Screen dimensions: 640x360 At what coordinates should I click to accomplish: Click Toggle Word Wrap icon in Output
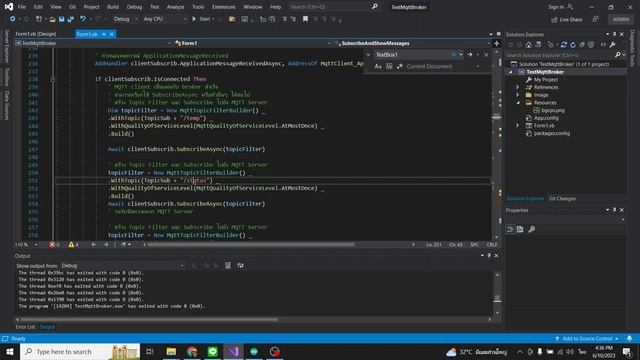point(240,266)
